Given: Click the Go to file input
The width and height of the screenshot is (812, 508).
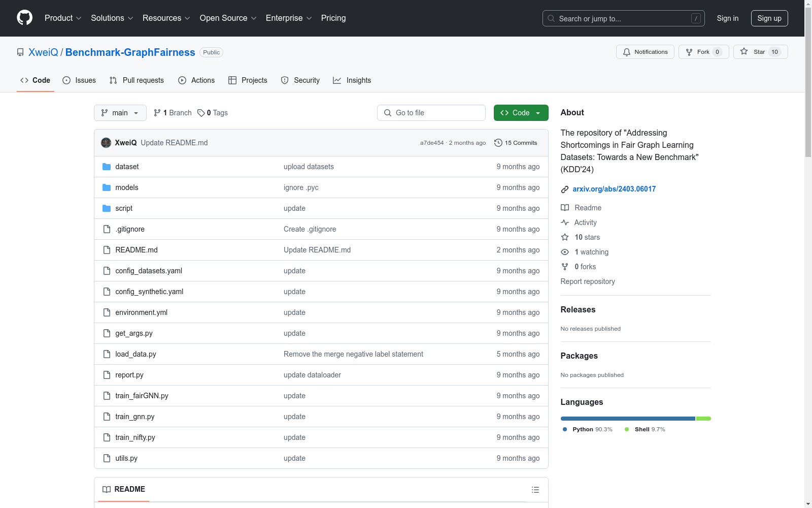Looking at the screenshot, I should (431, 113).
